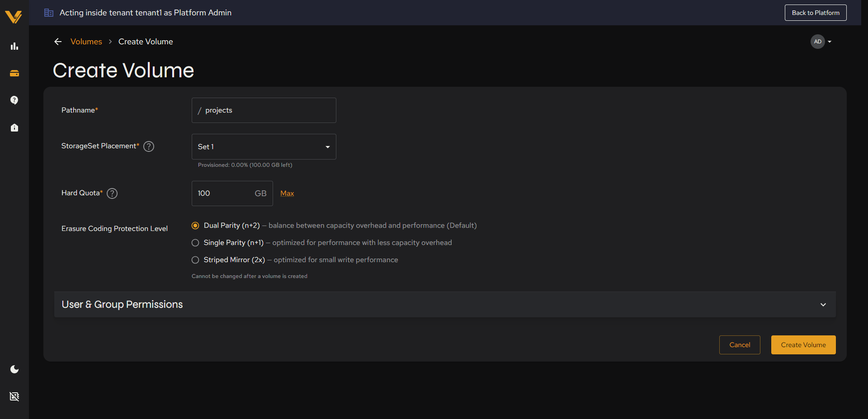Expand User & Group Permissions section
Viewport: 868px width, 419px height.
coord(445,305)
